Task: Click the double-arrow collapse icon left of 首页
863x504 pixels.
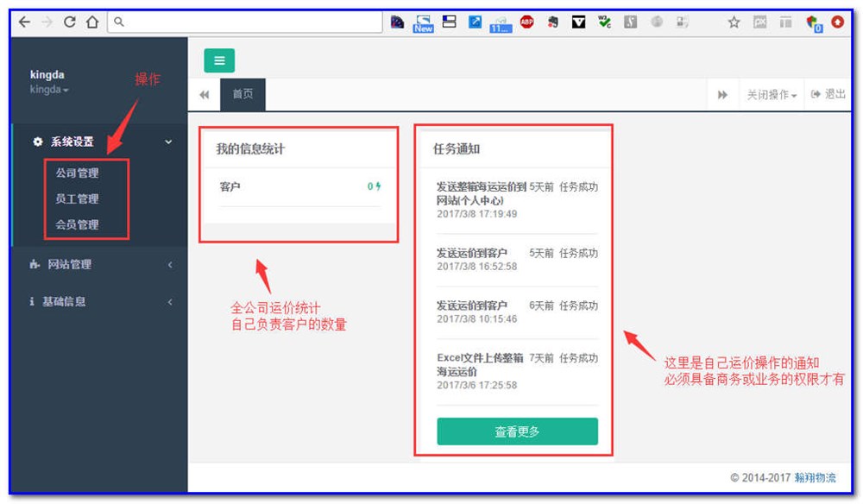Action: click(x=205, y=95)
